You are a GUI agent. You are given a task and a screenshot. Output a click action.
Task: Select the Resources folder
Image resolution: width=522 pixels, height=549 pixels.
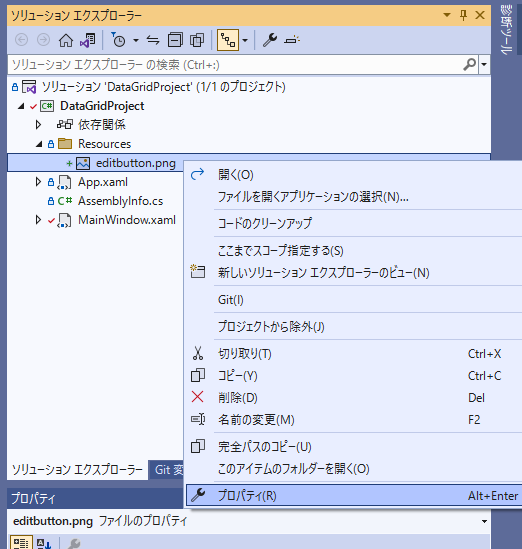104,144
